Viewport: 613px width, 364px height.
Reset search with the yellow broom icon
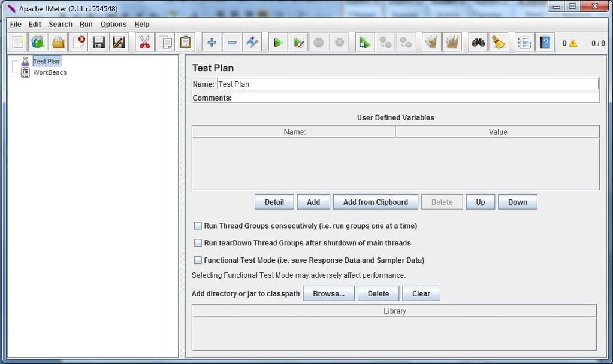pyautogui.click(x=498, y=42)
